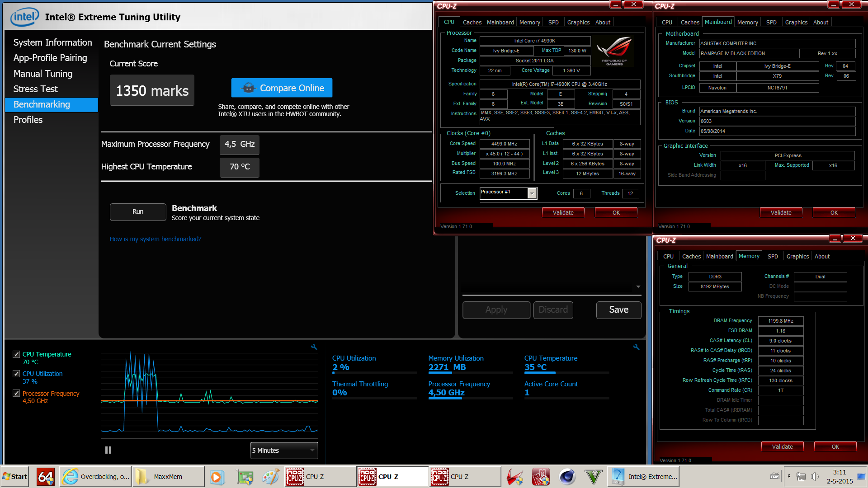Open About tab in CPU-Z Memory window
This screenshot has height=488, width=868.
point(822,256)
